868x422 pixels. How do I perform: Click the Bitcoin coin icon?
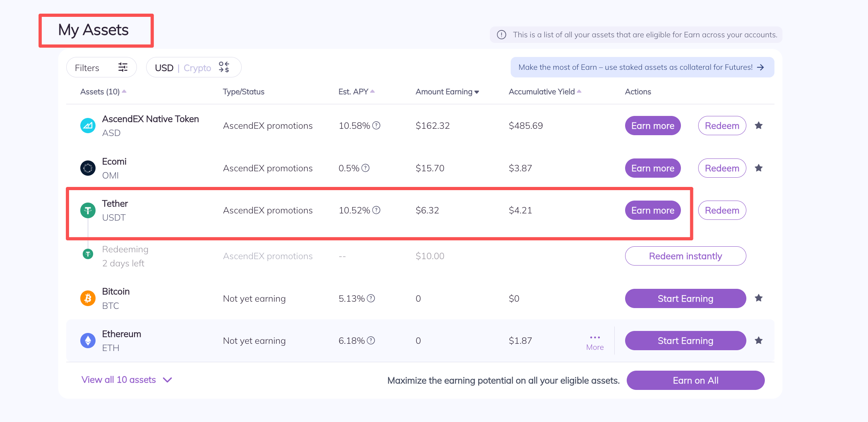[88, 298]
